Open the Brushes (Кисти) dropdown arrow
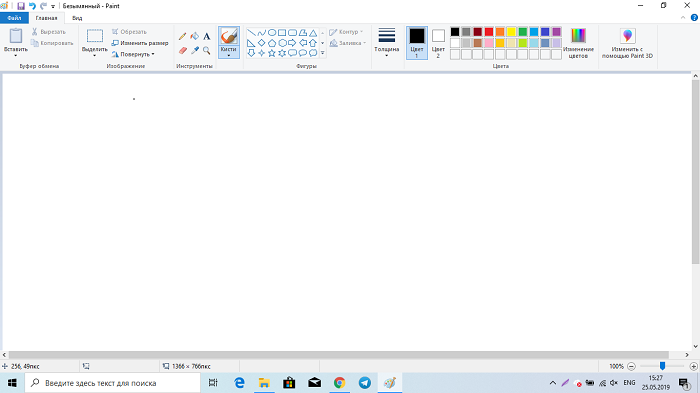This screenshot has height=393, width=700. pyautogui.click(x=229, y=55)
